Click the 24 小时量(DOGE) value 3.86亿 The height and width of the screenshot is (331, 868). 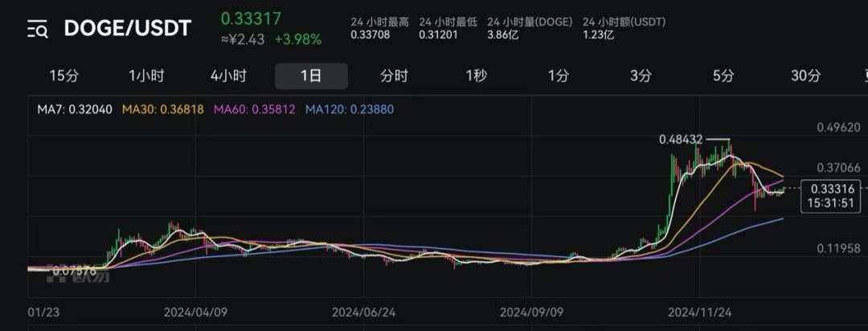pos(504,35)
